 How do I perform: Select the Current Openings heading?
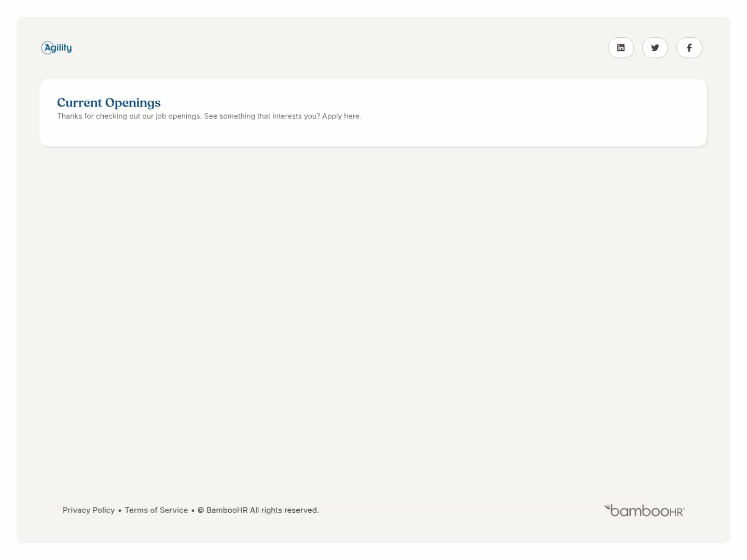click(x=108, y=102)
